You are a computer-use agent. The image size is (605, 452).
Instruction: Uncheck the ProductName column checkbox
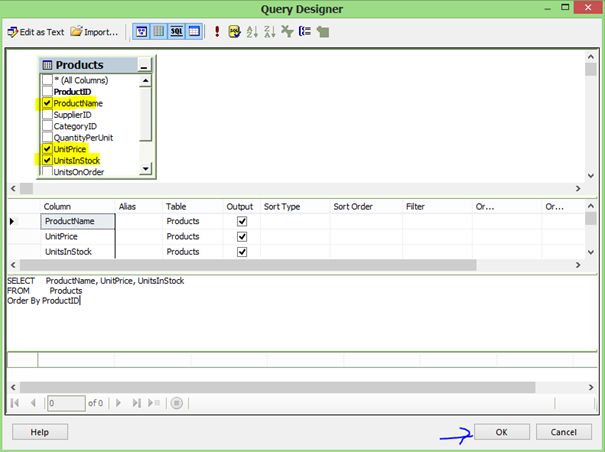click(47, 103)
